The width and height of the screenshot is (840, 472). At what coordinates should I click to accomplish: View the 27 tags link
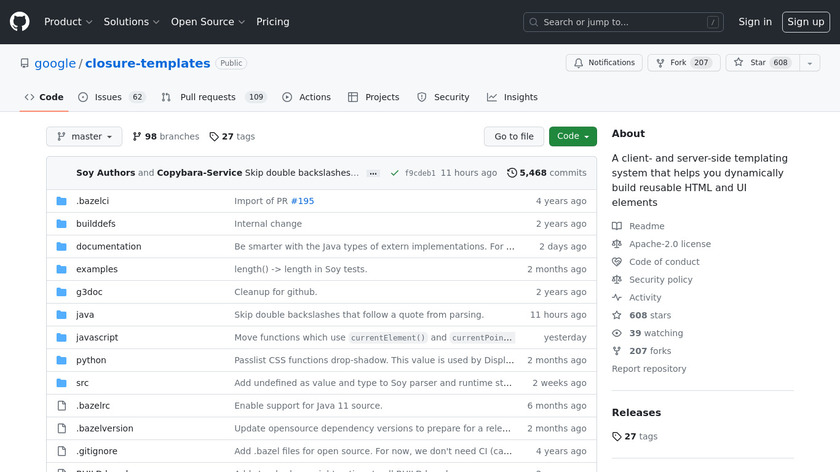tap(232, 136)
